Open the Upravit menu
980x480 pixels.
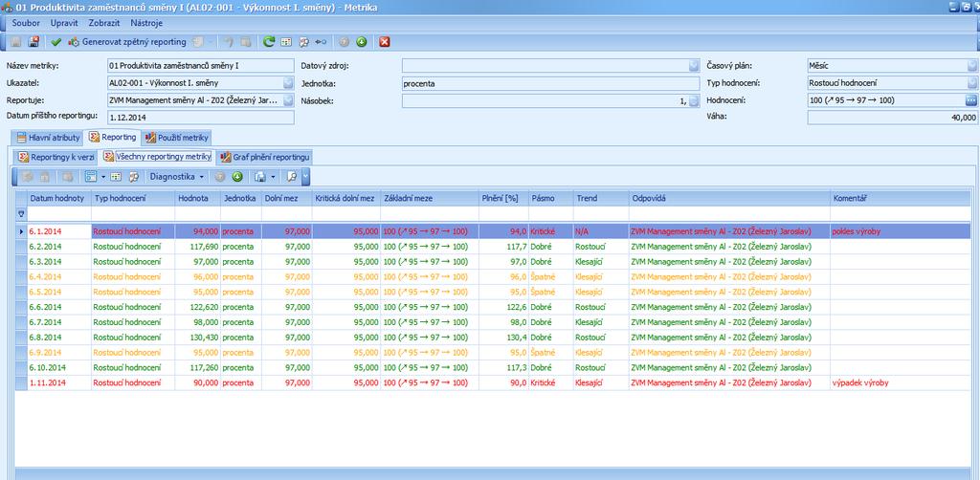pos(64,23)
